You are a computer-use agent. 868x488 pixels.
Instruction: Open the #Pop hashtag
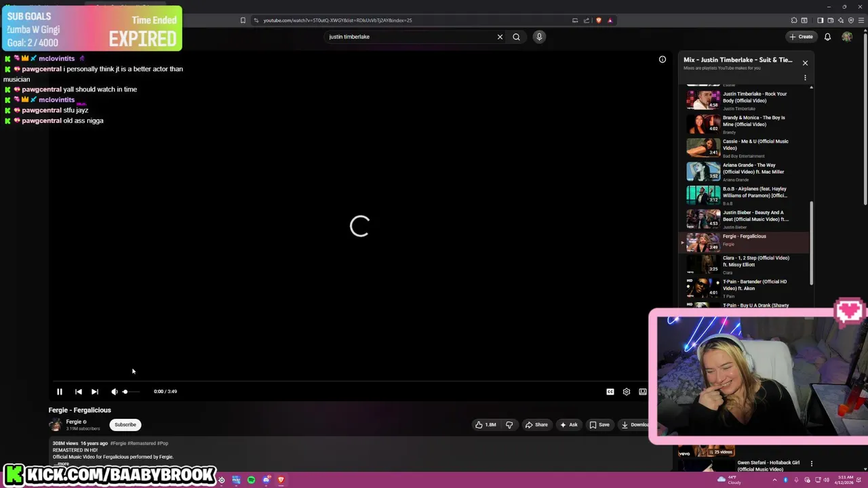[163, 443]
